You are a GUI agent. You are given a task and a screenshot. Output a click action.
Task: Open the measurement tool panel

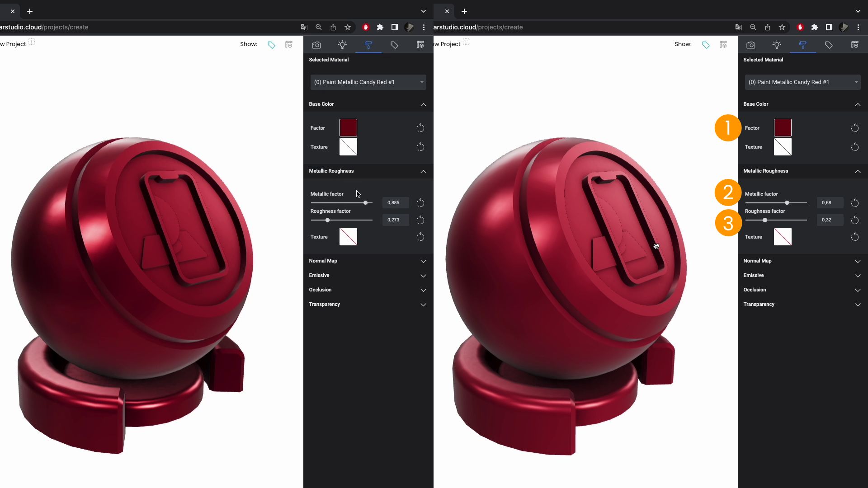[420, 45]
